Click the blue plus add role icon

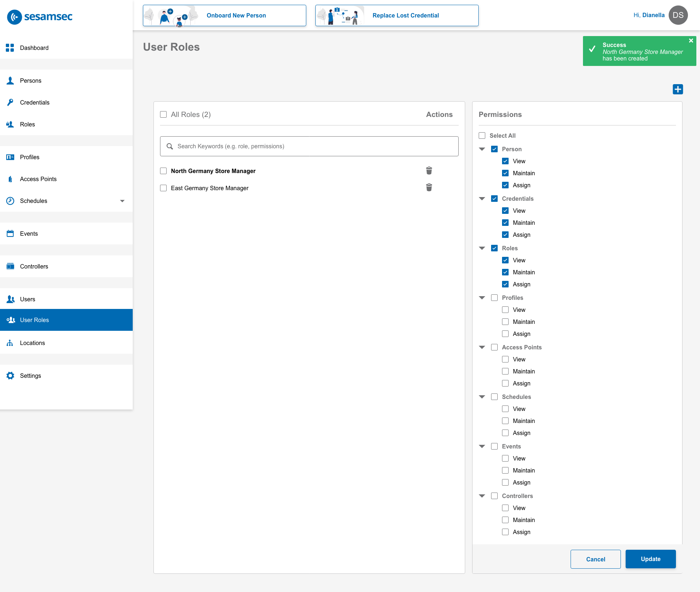[678, 89]
